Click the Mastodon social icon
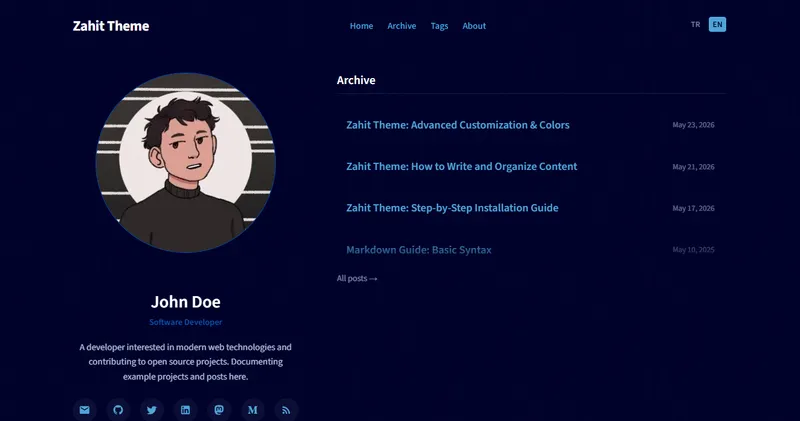The width and height of the screenshot is (800, 421). [x=219, y=410]
